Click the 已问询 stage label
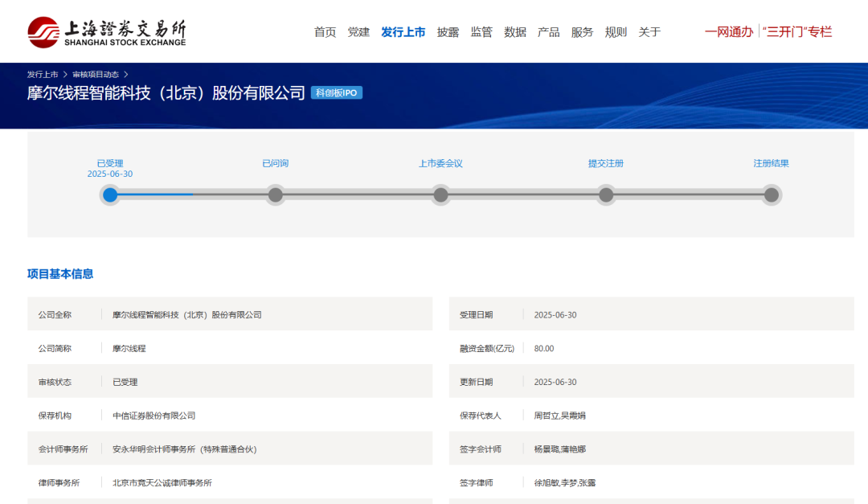 coord(275,163)
